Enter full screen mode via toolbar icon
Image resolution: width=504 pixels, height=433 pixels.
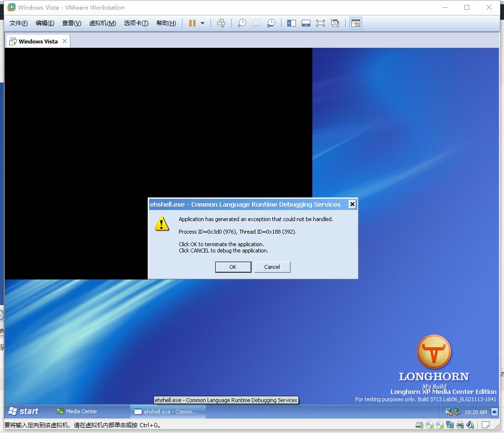[321, 23]
